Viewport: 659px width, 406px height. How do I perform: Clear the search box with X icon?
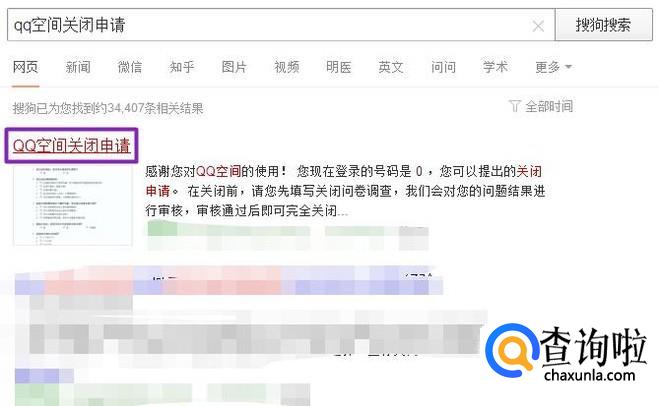538,26
